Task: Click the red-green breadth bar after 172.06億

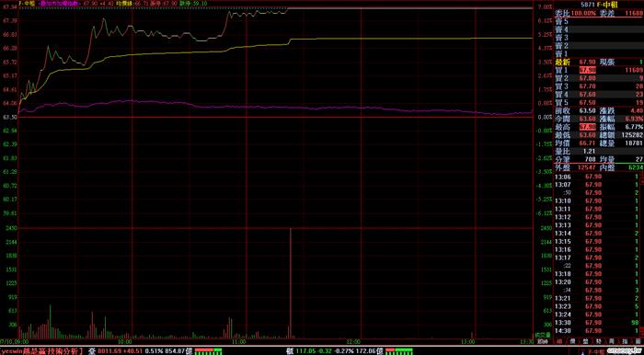Action: (398, 351)
